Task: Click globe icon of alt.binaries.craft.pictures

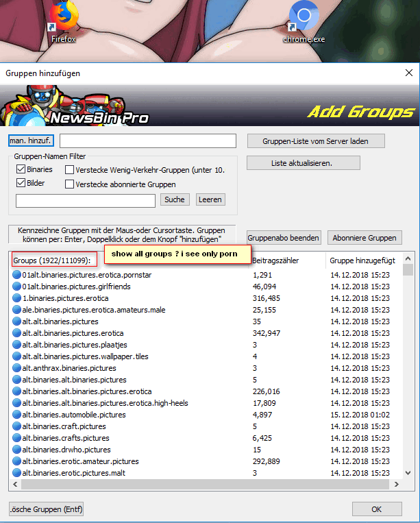Action: coord(16,426)
